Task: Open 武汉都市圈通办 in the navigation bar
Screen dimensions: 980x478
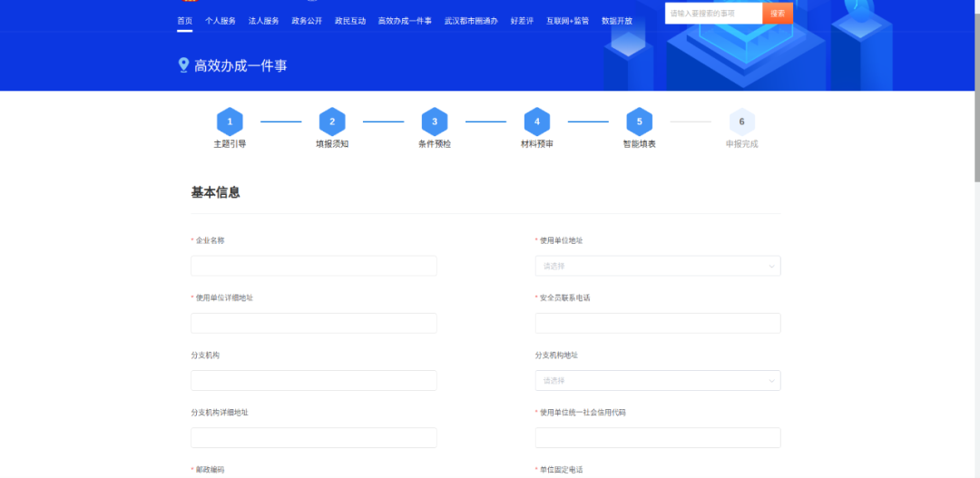Action: tap(471, 21)
